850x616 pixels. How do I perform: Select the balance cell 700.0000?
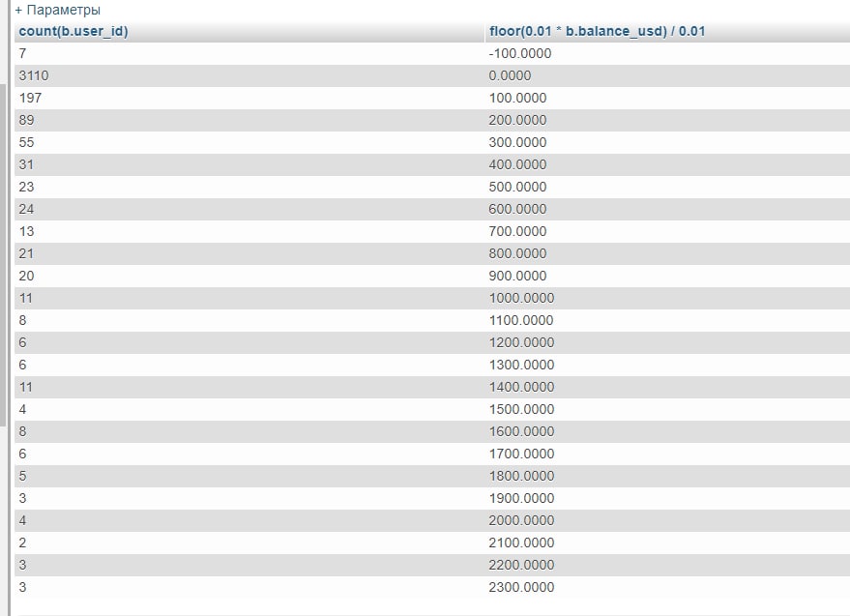(x=667, y=231)
